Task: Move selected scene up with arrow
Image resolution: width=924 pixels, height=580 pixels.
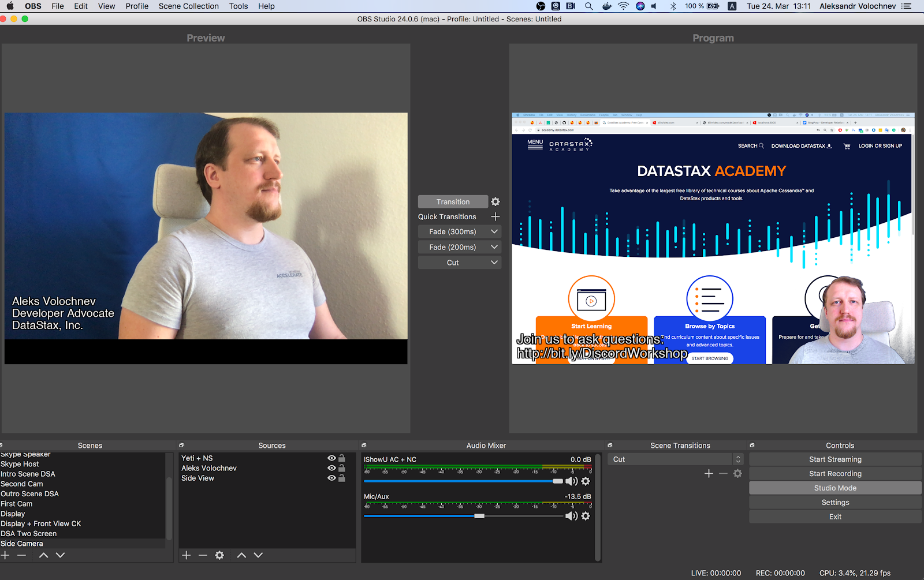Action: click(43, 555)
